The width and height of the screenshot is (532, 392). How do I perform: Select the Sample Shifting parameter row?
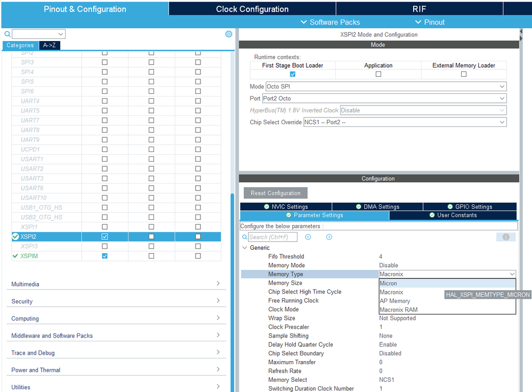pos(379,335)
